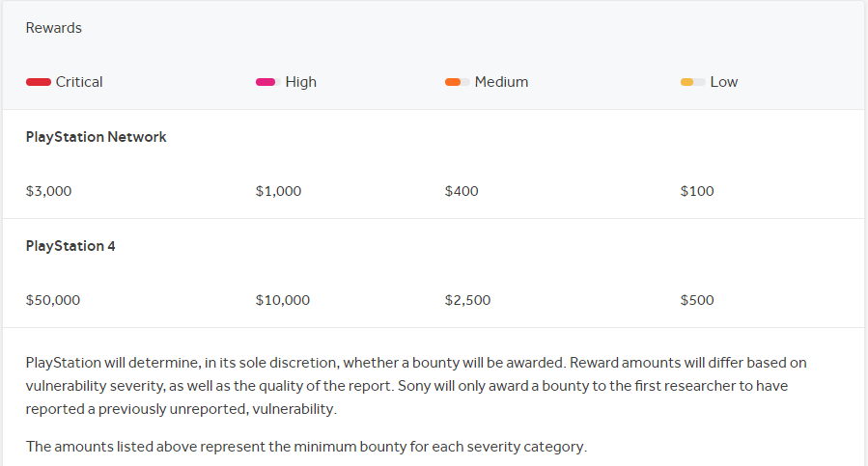This screenshot has height=466, width=868.
Task: Click the pink High severity indicator
Action: pos(267,82)
